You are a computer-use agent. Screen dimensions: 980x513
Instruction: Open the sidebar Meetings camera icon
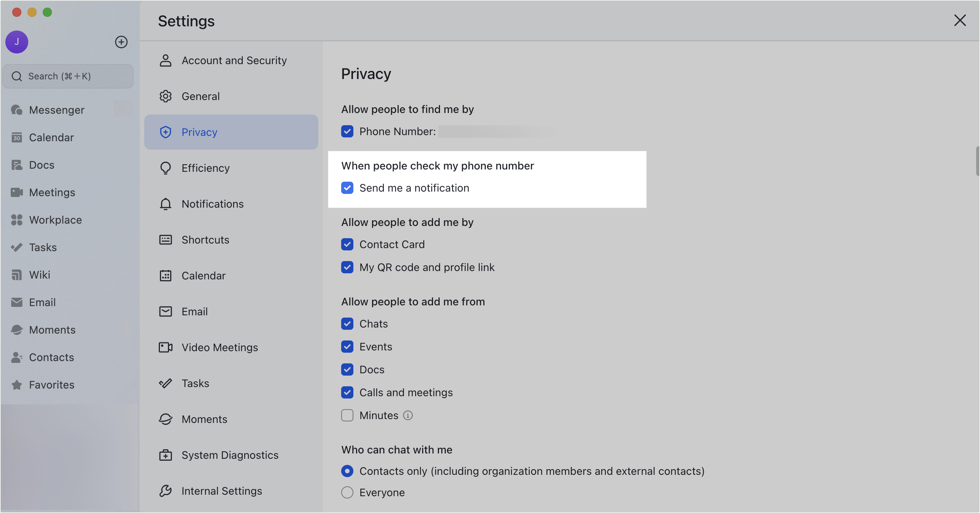17,192
